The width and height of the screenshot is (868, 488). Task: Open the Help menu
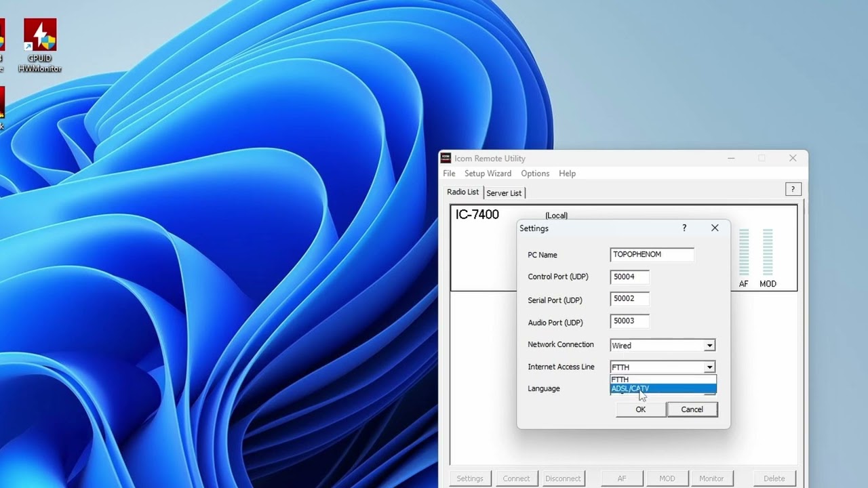click(x=567, y=174)
